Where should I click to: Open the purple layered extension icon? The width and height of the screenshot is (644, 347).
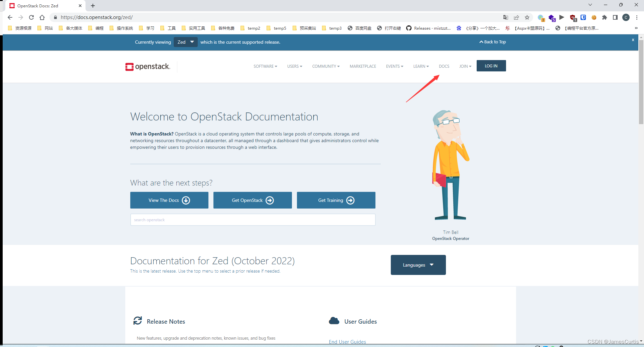[551, 18]
